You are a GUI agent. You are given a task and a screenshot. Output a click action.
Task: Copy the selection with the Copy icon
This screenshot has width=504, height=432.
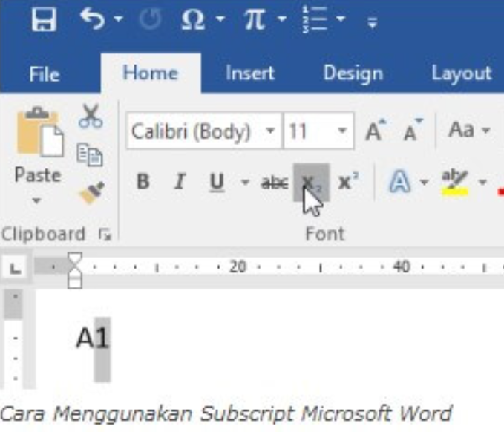(90, 155)
